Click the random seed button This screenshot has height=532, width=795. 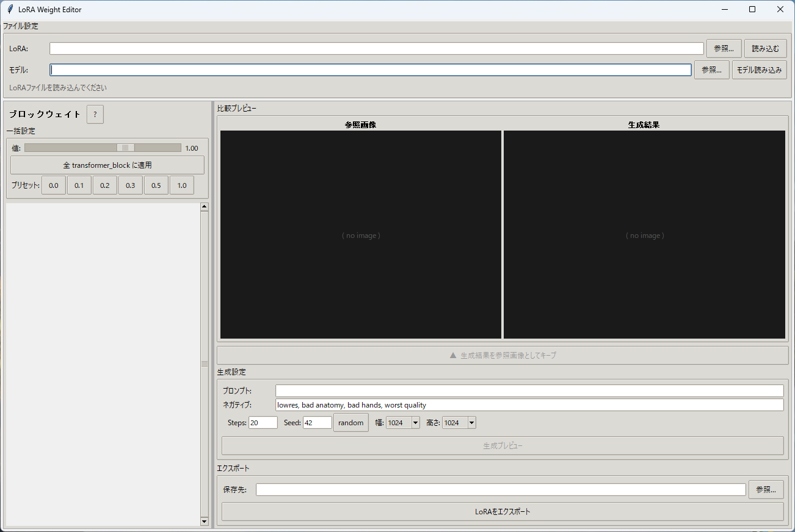pos(350,422)
